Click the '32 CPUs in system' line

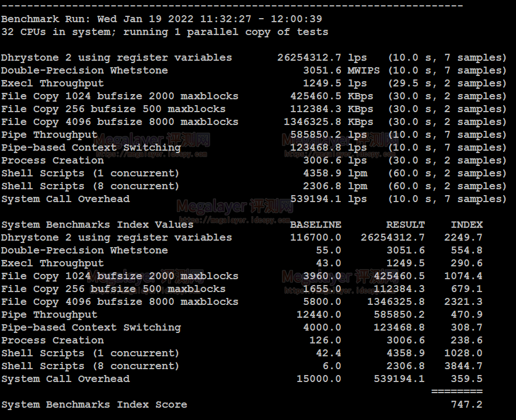click(165, 32)
